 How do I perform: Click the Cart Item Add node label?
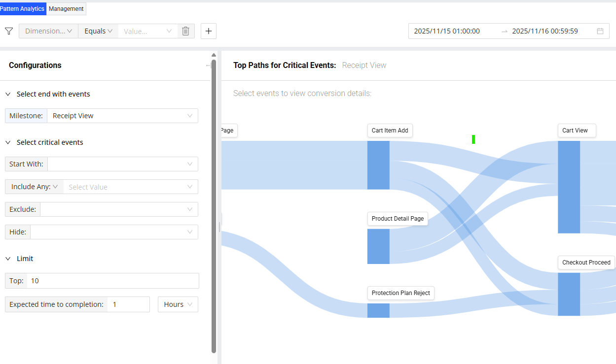tap(390, 131)
